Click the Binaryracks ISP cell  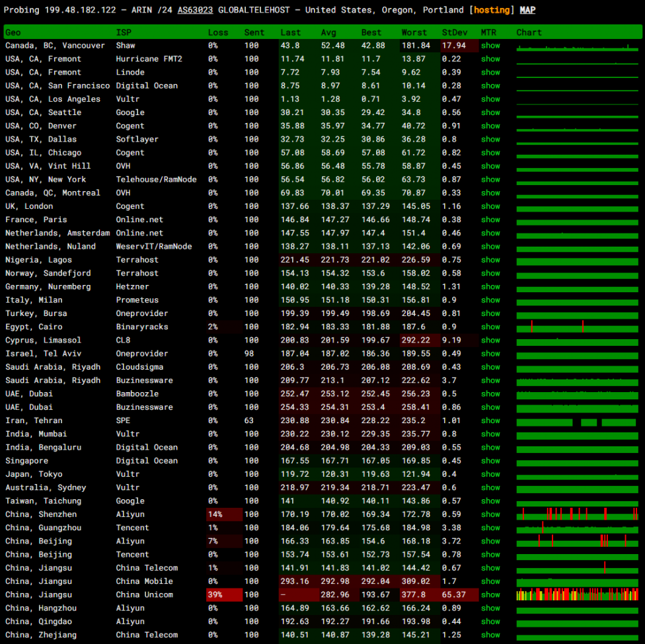point(142,327)
